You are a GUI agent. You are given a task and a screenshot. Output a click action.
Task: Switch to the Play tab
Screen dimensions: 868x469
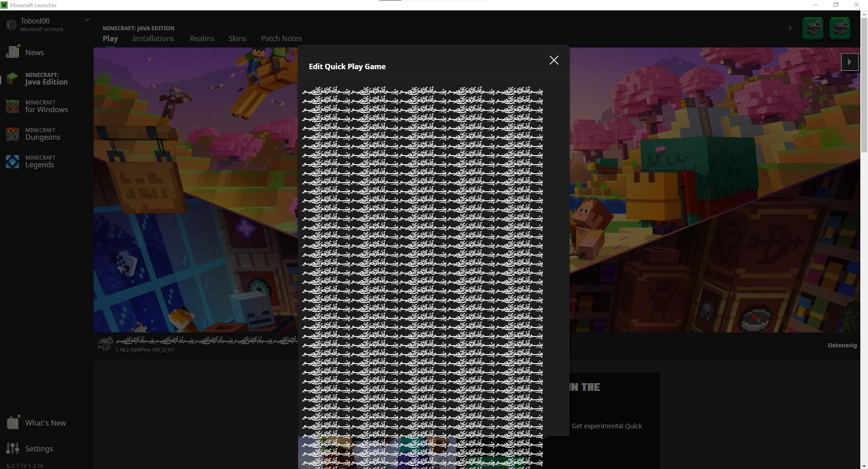tap(110, 38)
